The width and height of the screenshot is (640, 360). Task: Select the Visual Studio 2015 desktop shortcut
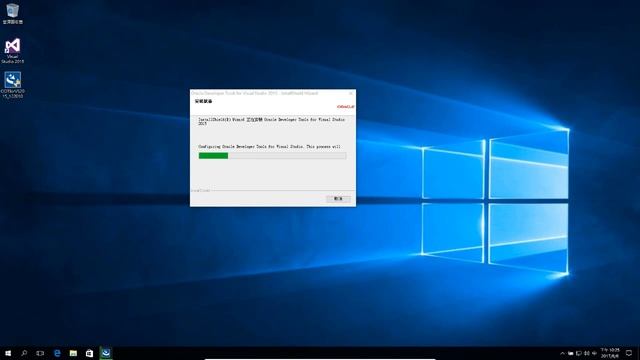pos(12,51)
